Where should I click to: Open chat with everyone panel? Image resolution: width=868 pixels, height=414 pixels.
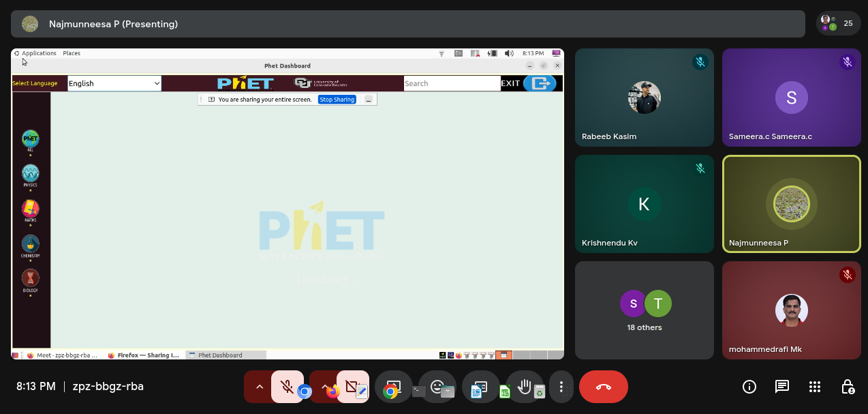(781, 387)
